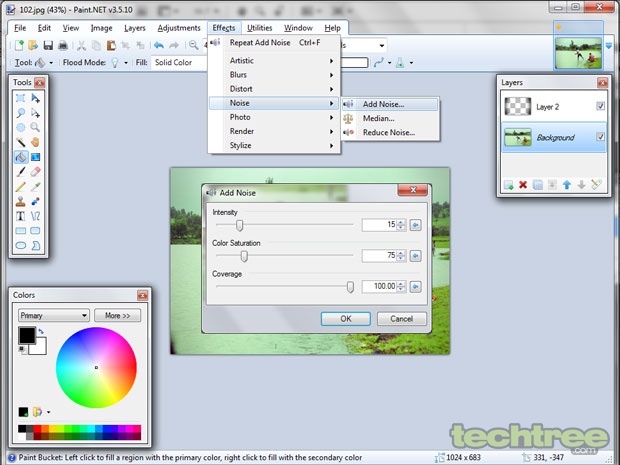Expand the Stylize effects submenu
This screenshot has height=465, width=620.
[274, 146]
